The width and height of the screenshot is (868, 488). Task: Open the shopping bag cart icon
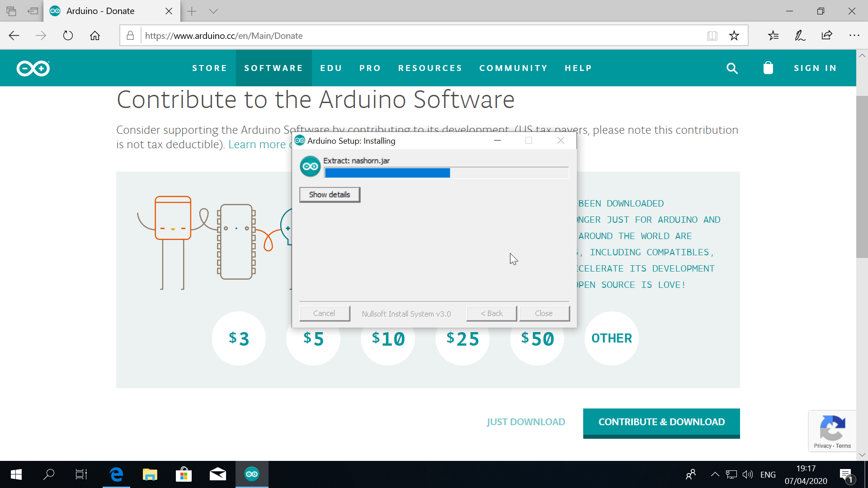pyautogui.click(x=768, y=68)
